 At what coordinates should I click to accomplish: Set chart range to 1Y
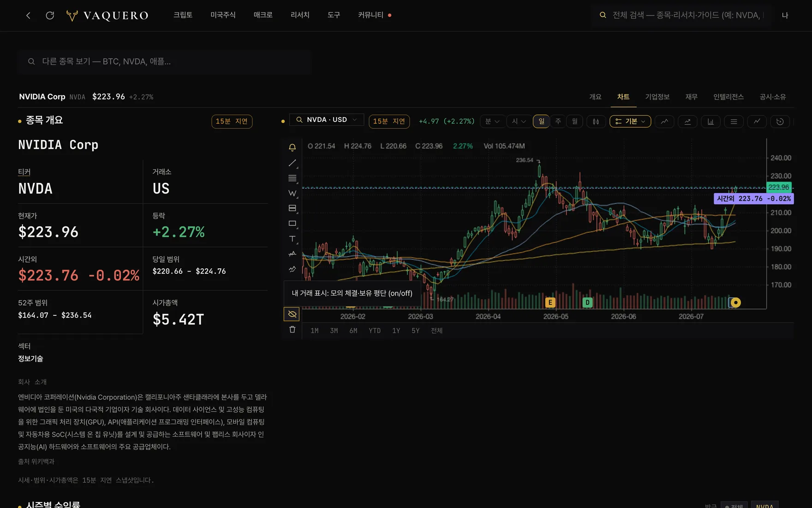pyautogui.click(x=396, y=331)
